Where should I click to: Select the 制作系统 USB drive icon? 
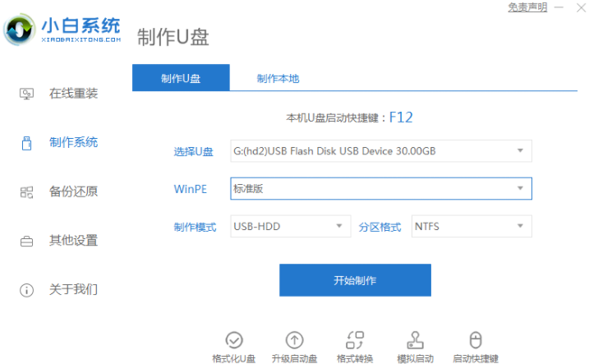coord(26,143)
